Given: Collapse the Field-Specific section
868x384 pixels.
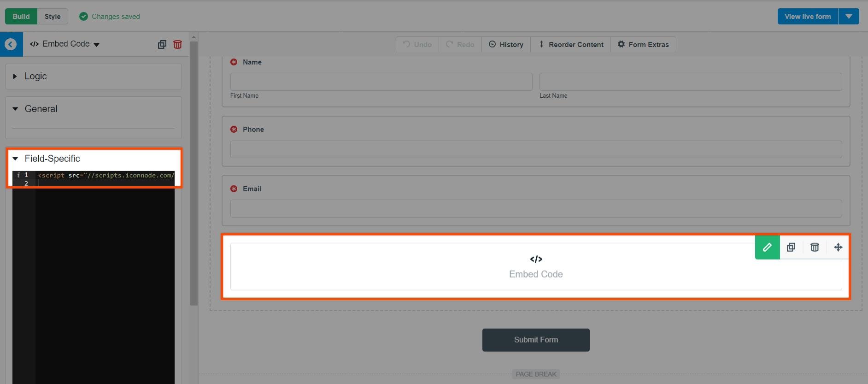Looking at the screenshot, I should pos(52,159).
